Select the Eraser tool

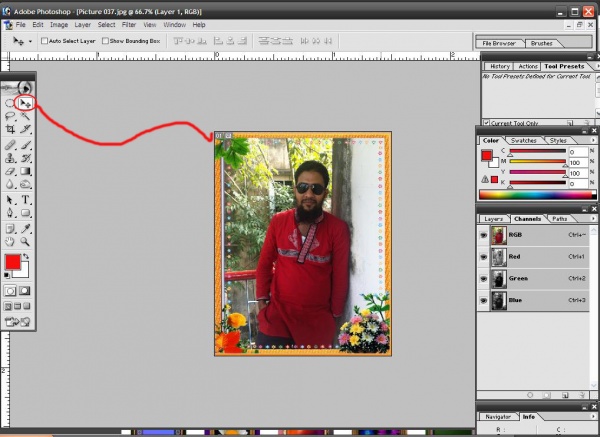pyautogui.click(x=10, y=171)
